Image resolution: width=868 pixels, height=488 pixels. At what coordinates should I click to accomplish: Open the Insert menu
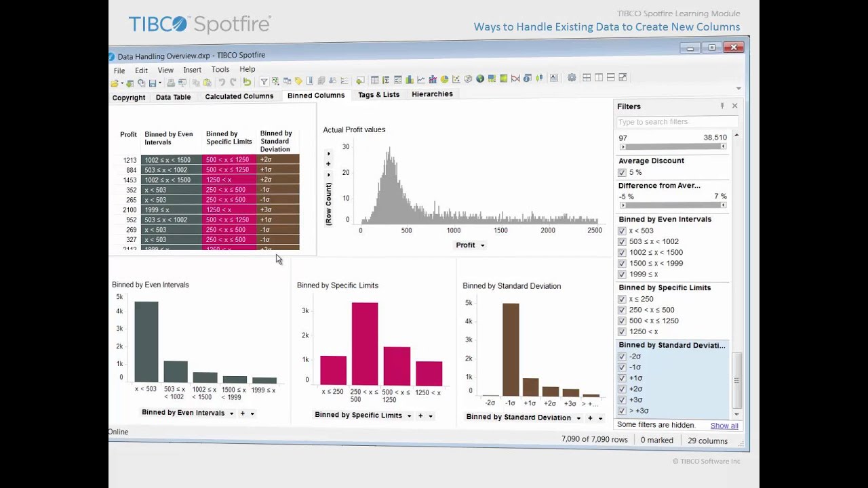pos(192,70)
